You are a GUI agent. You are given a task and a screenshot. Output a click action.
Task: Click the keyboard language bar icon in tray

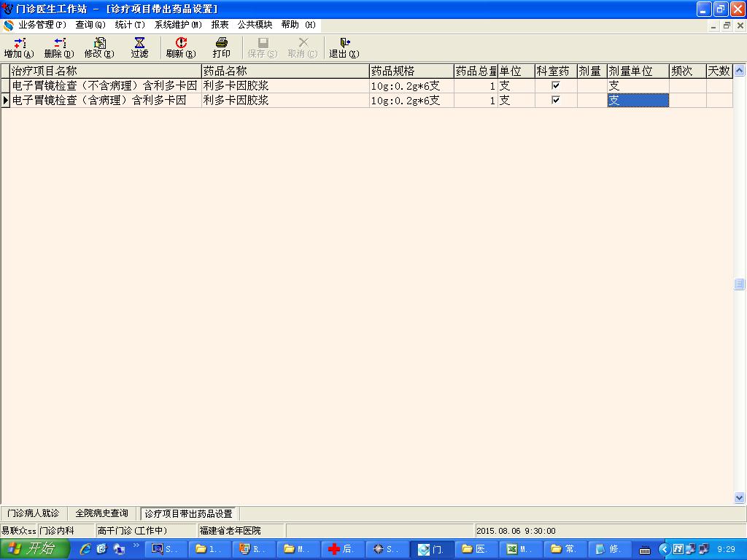point(645,550)
